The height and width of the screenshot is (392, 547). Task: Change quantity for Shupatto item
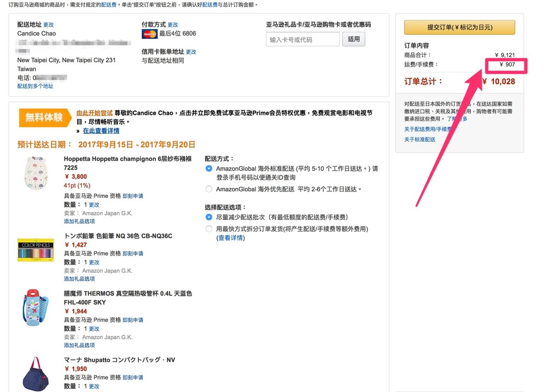(x=94, y=387)
